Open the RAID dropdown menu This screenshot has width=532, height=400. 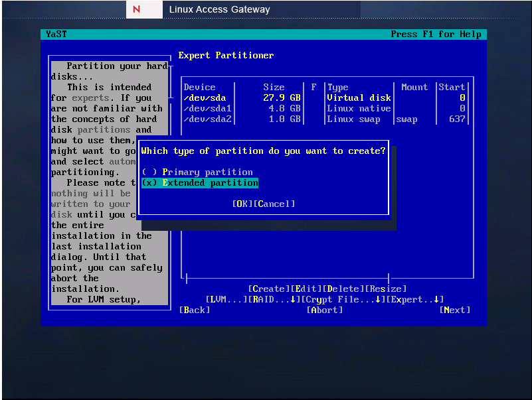coord(274,299)
